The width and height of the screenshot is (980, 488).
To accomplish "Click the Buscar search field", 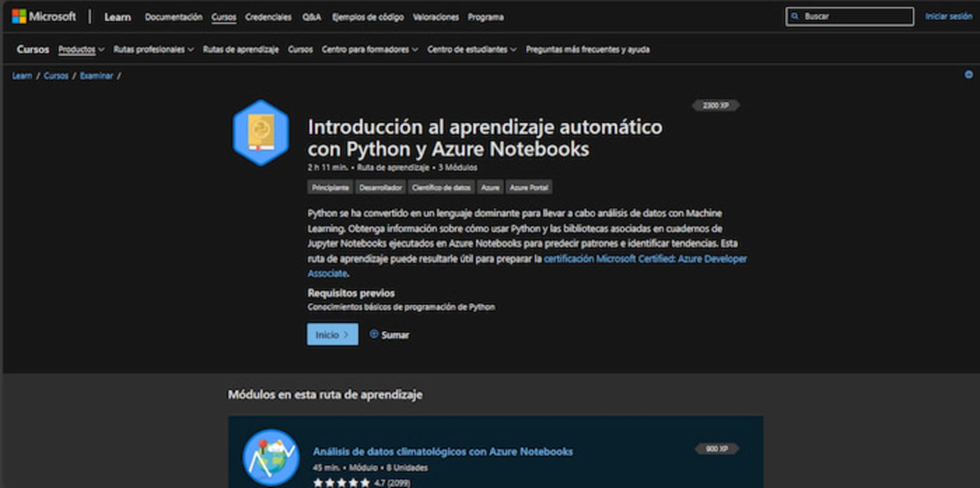I will (x=850, y=17).
